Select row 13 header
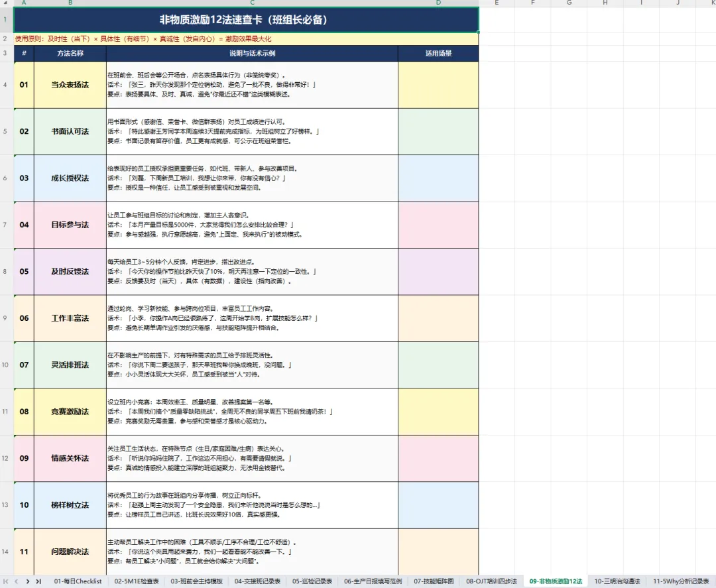716x588 pixels. (7, 505)
